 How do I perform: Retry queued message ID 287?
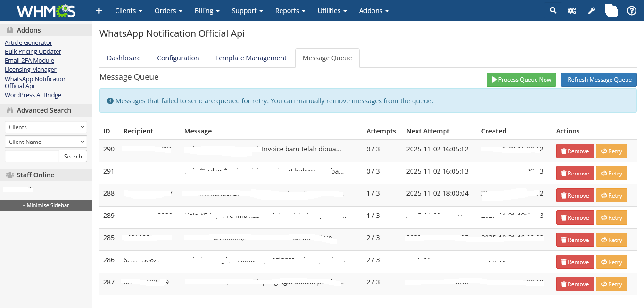[x=611, y=284]
